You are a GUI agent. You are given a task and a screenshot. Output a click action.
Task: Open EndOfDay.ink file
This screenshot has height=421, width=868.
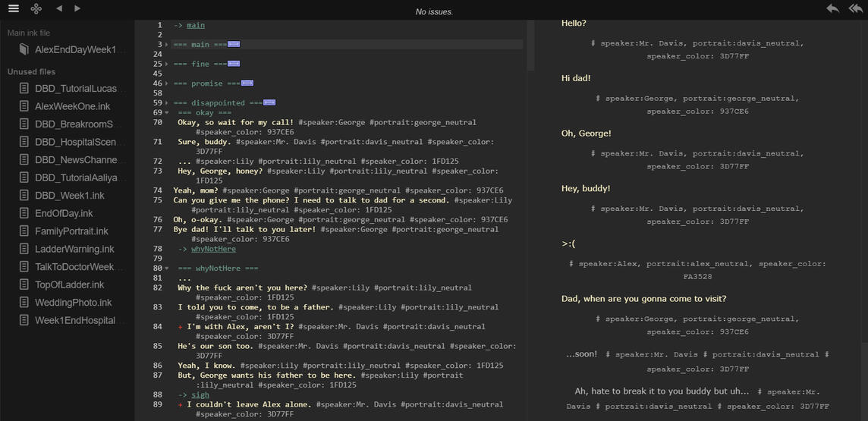click(x=64, y=213)
